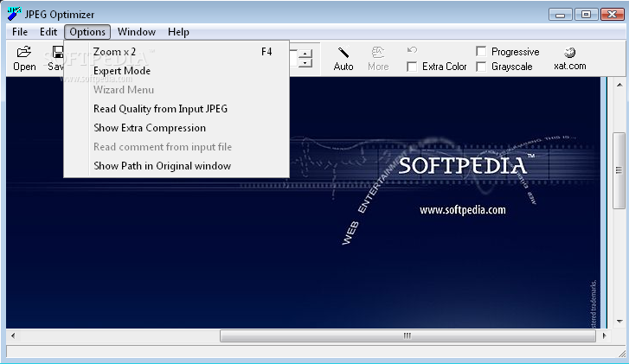Open the xat.com toolbar icon
Screen dimensions: 629x364
click(x=569, y=52)
